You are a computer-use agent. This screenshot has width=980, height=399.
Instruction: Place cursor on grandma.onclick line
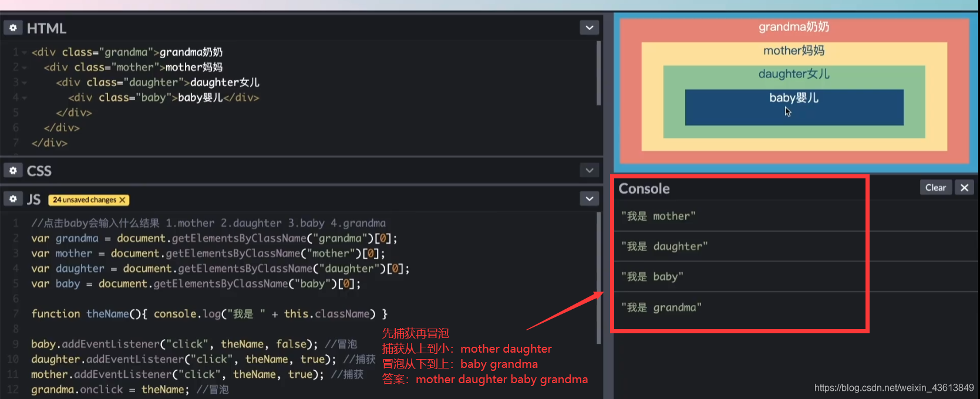click(130, 390)
